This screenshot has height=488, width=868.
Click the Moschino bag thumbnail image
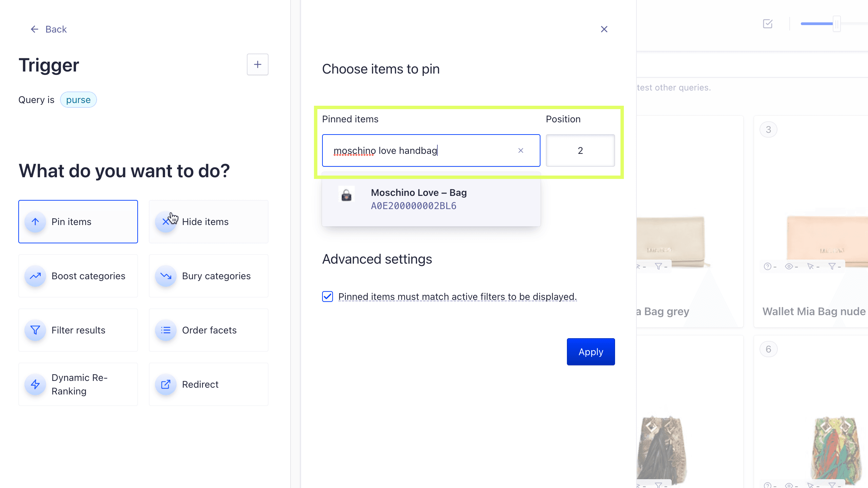click(x=347, y=195)
